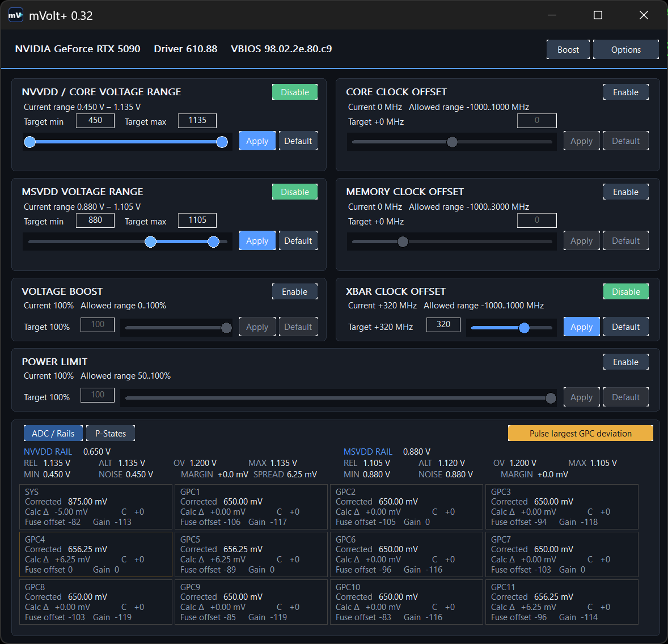Click MSVDD Target min field showing 880
The height and width of the screenshot is (644, 668).
click(95, 220)
